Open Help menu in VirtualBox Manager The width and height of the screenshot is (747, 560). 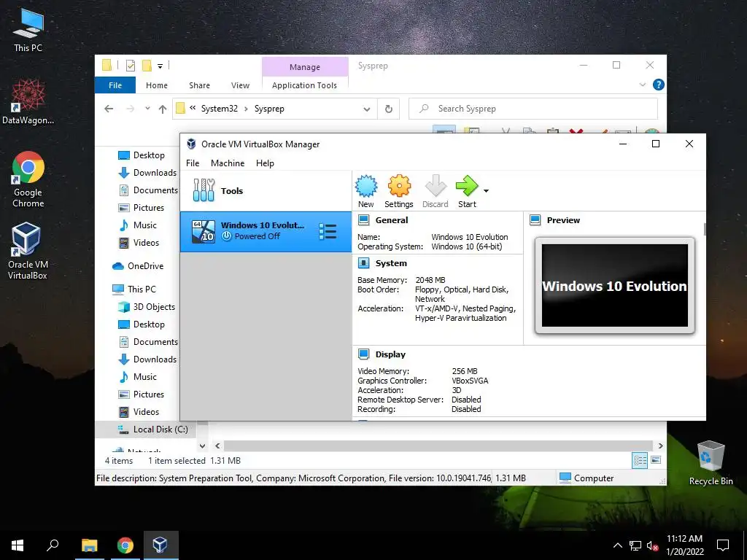265,163
